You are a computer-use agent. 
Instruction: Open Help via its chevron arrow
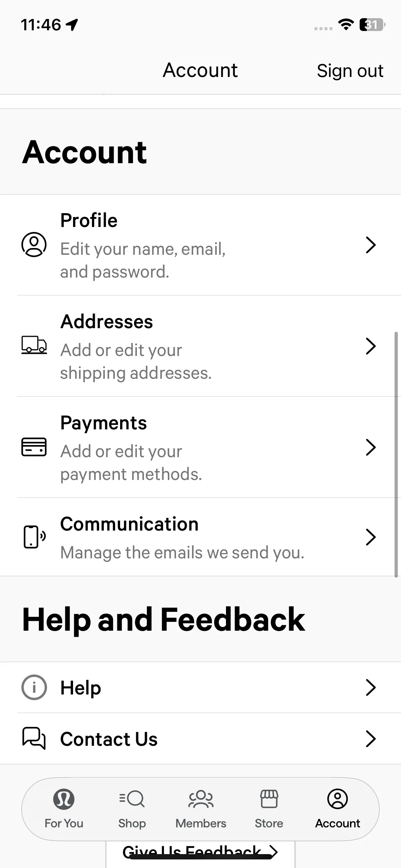(371, 687)
